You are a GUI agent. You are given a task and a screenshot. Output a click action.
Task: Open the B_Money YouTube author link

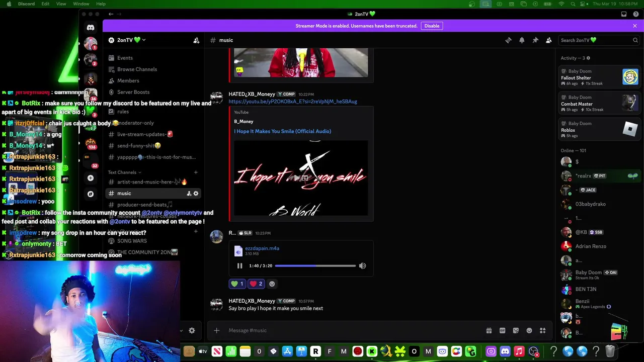point(244,122)
